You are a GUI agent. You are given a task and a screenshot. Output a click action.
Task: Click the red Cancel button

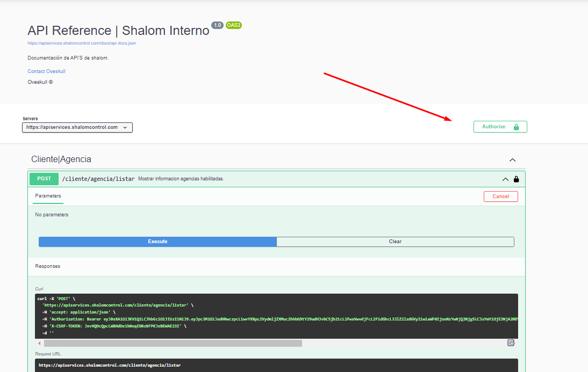pyautogui.click(x=500, y=196)
